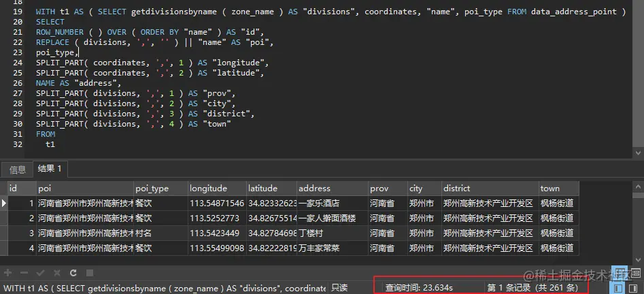This screenshot has height=294, width=644.
Task: Click the 枫杨街道 town cell in the 丁楼村 row
Action: click(x=558, y=233)
